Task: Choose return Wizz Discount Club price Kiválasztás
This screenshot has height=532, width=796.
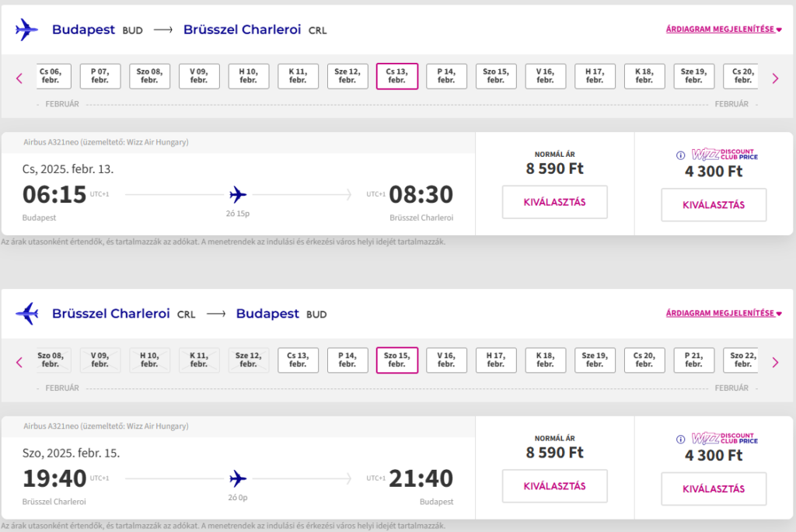Action: coord(714,489)
